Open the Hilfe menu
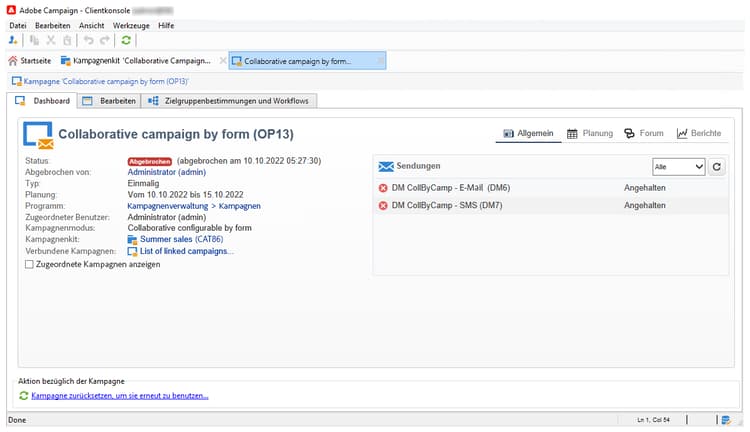The height and width of the screenshot is (432, 750). 166,25
